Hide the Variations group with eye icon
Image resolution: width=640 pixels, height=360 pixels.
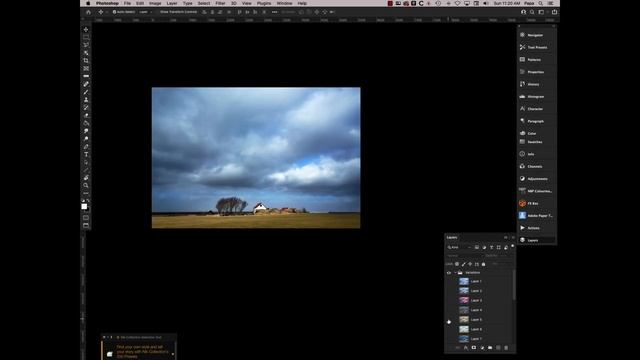[449, 273]
